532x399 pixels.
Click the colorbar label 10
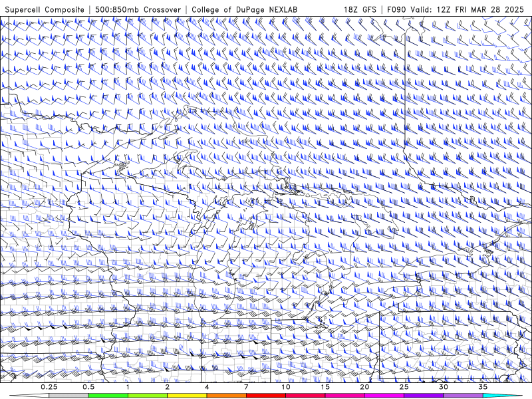click(286, 387)
